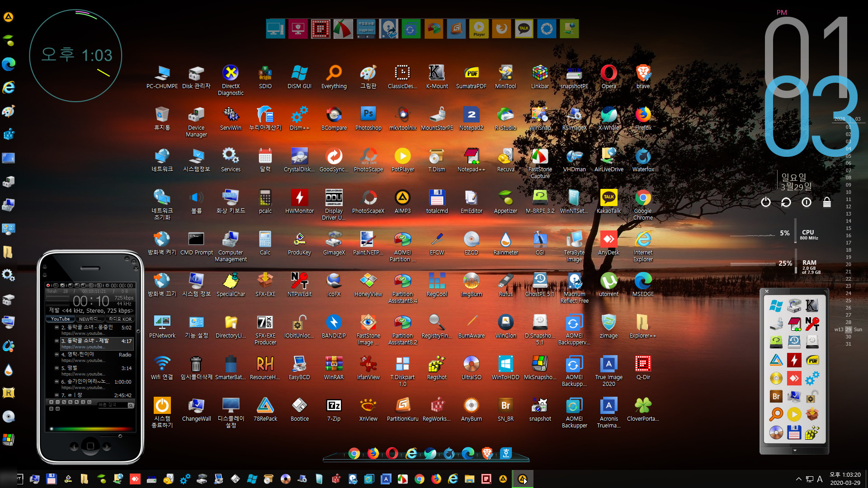Launch the Recuva desktop icon
This screenshot has height=488, width=868.
coord(505,160)
